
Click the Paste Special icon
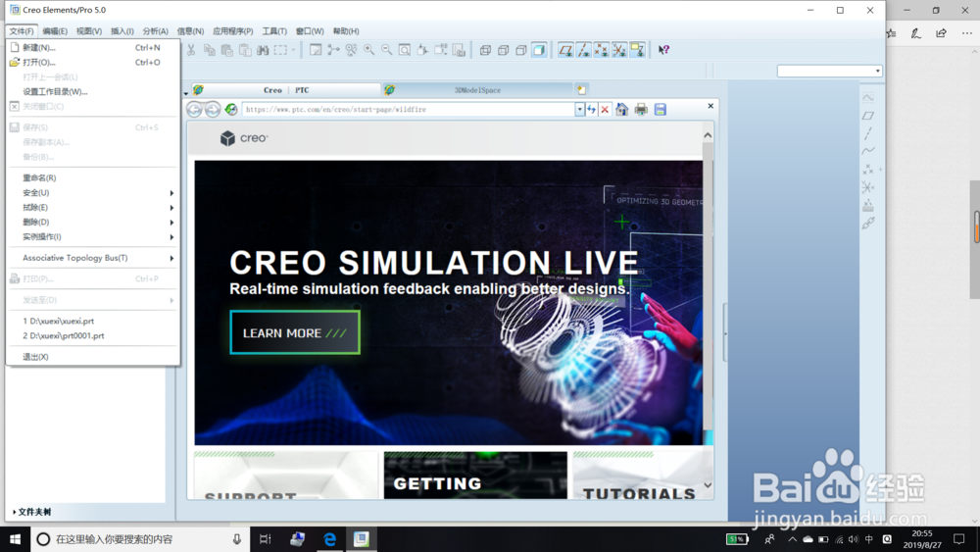click(245, 50)
